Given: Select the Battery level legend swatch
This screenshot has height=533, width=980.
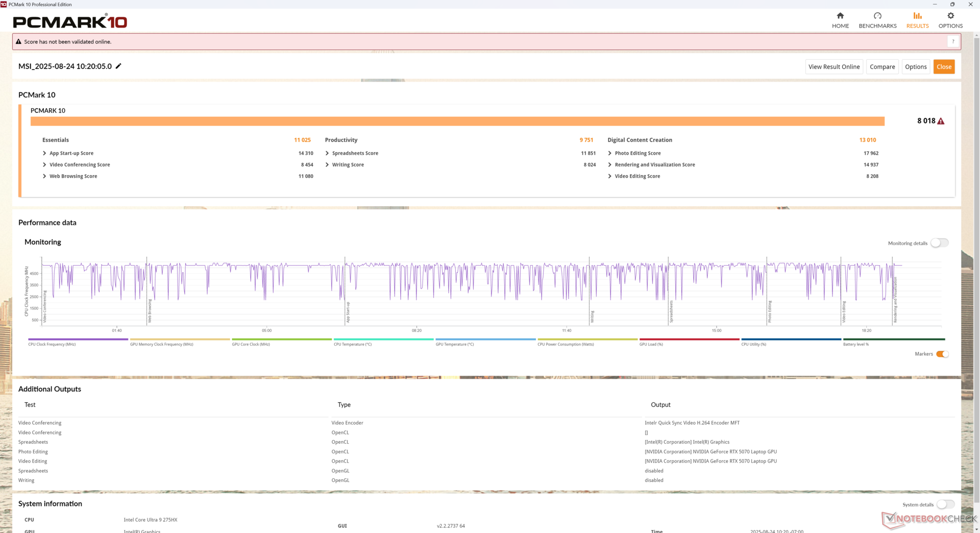Looking at the screenshot, I should point(894,339).
